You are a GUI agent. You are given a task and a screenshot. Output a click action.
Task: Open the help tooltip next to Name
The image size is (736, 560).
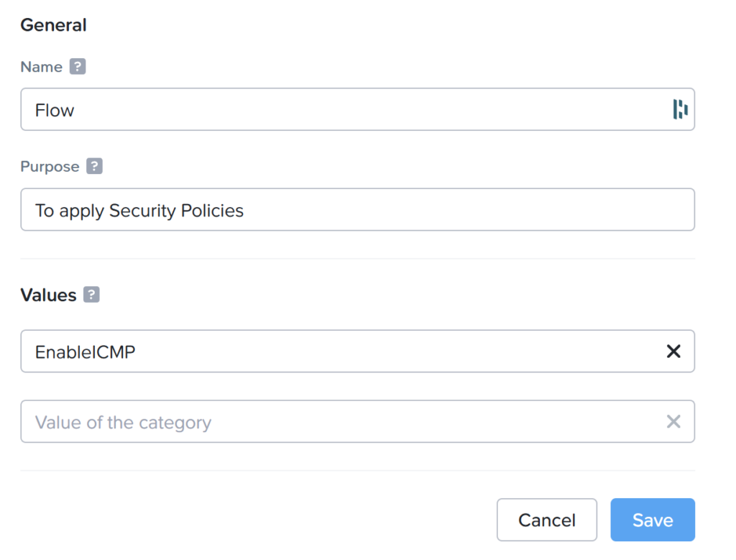pyautogui.click(x=78, y=67)
